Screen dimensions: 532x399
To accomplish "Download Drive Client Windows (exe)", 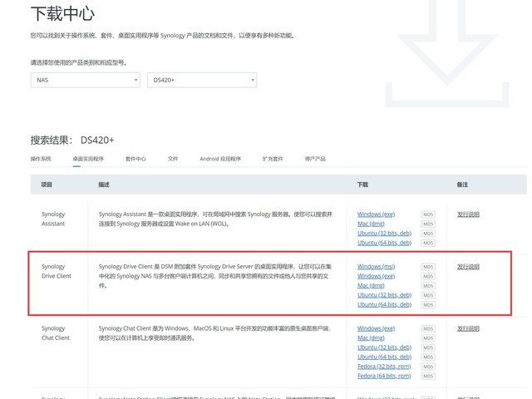I will pos(376,276).
